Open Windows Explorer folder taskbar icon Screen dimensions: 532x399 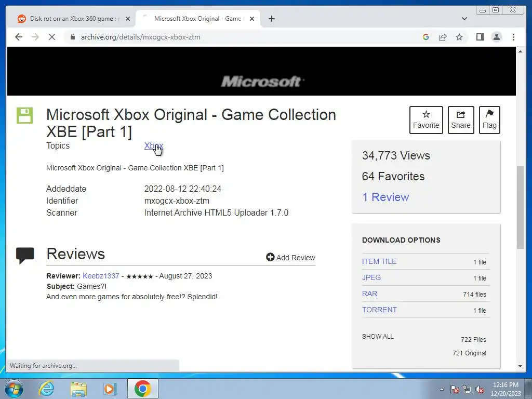[78, 389]
